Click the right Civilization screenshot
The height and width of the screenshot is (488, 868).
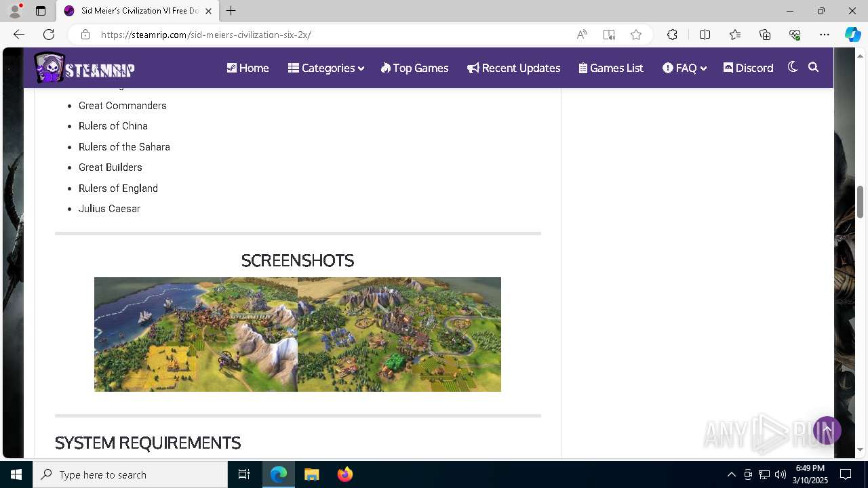[x=399, y=334]
